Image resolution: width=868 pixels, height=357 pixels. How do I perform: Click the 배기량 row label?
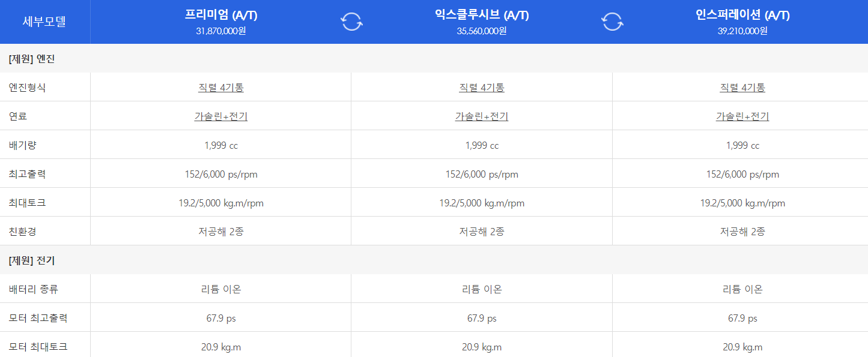[23, 145]
